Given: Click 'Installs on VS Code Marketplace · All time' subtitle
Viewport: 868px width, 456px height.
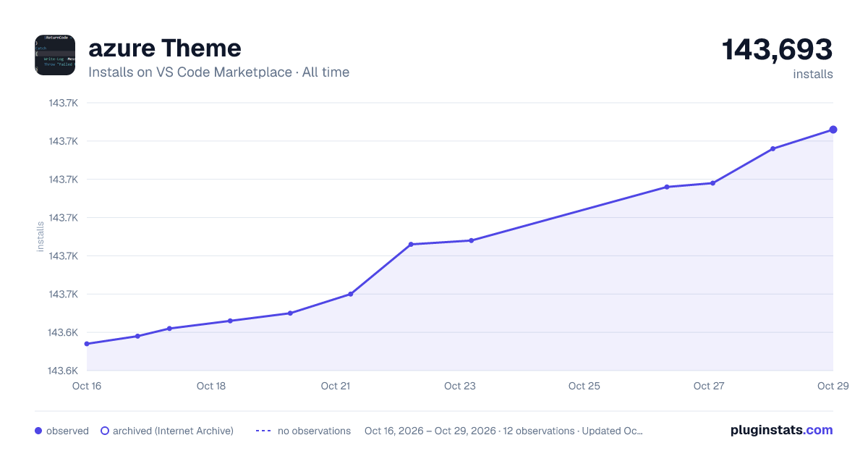Looking at the screenshot, I should click(218, 72).
